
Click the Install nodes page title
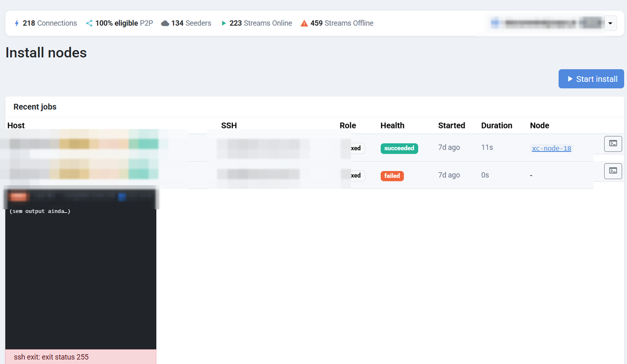point(46,53)
